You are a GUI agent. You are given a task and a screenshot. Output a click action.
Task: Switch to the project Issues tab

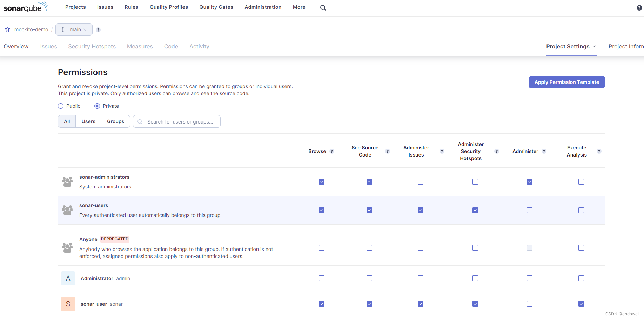48,46
